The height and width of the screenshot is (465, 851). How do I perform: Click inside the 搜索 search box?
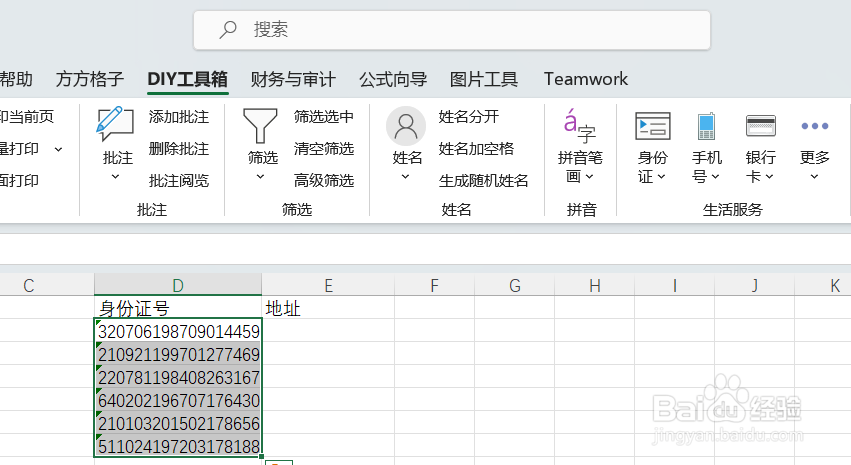coord(452,30)
